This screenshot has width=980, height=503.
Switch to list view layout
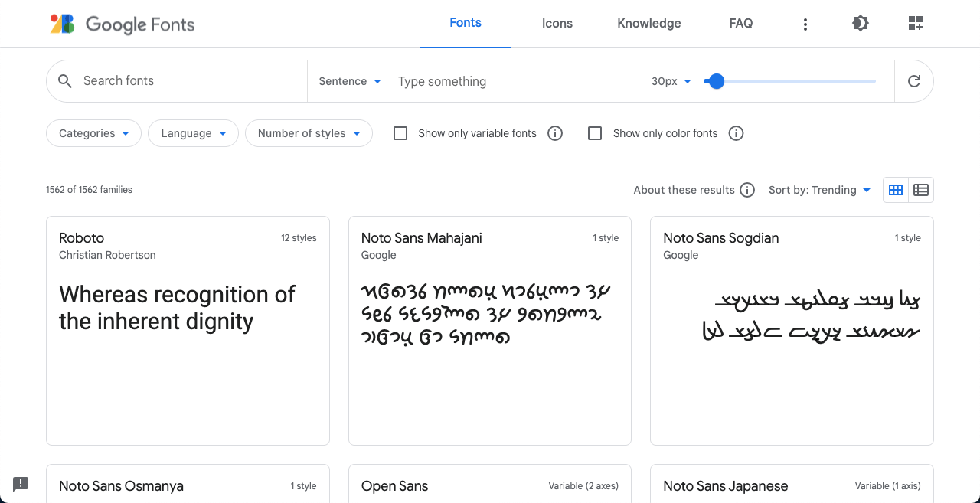click(x=921, y=190)
